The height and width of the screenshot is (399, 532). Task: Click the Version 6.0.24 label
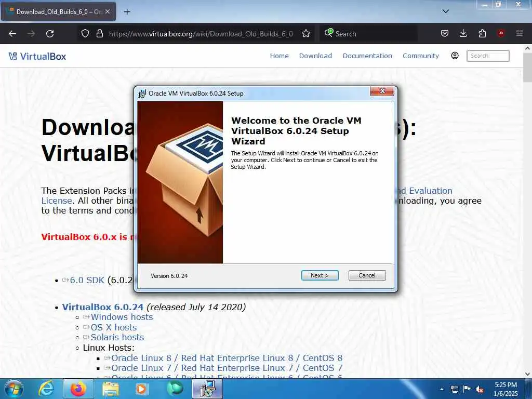[x=169, y=276]
